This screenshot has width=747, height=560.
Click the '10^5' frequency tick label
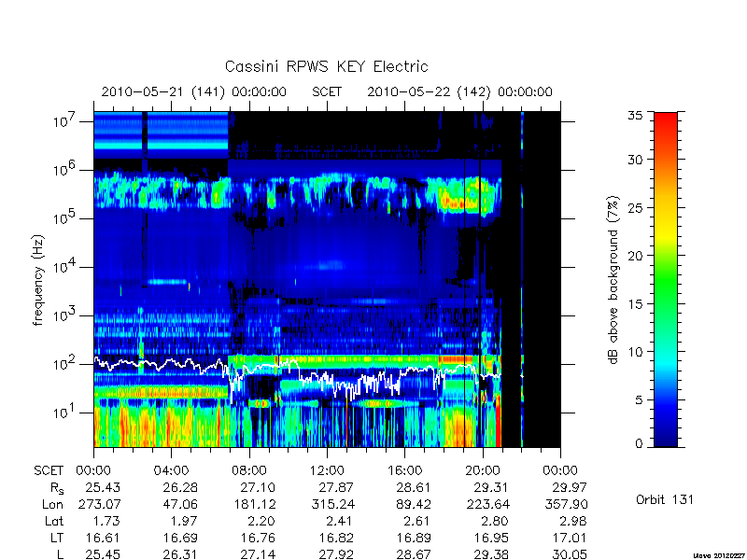pos(65,218)
